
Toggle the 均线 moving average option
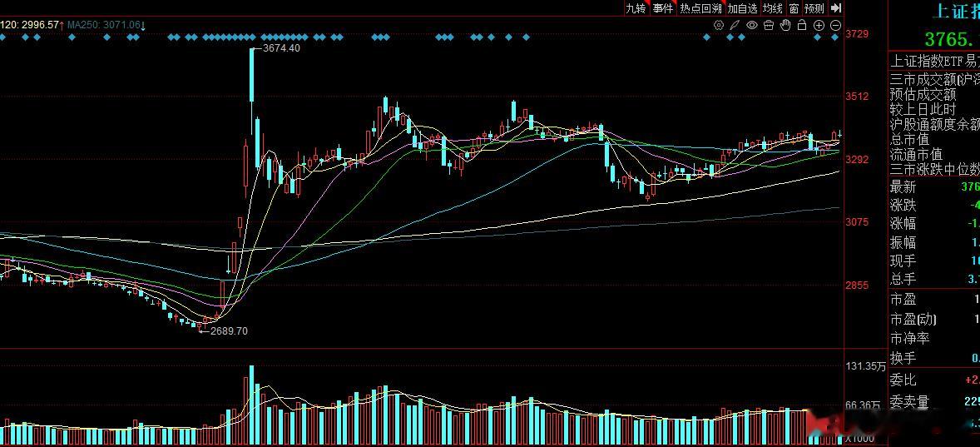point(773,8)
